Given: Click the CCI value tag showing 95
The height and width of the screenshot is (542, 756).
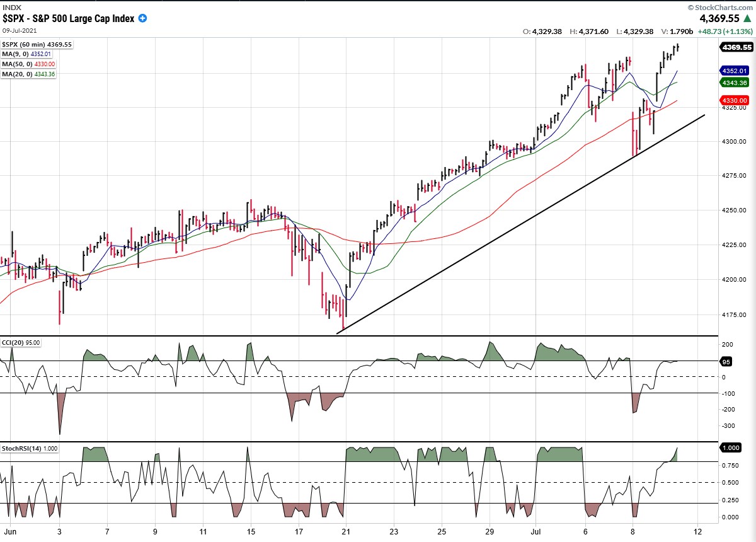Looking at the screenshot, I should [726, 362].
